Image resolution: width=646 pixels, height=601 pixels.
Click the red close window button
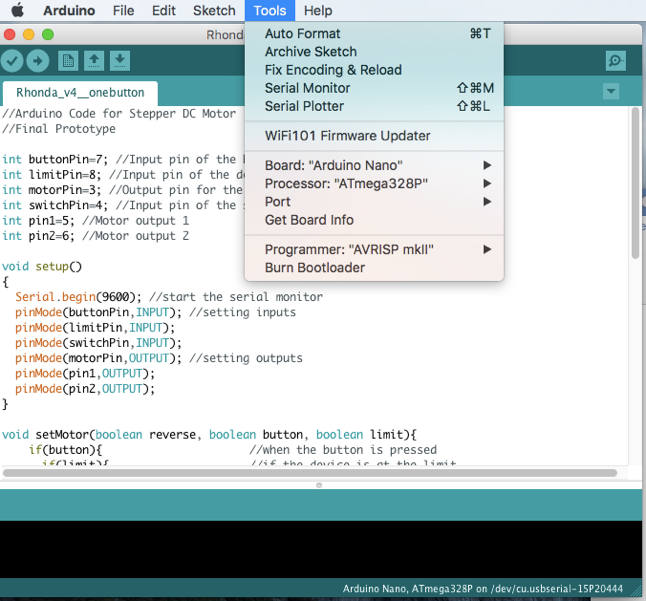click(x=9, y=35)
